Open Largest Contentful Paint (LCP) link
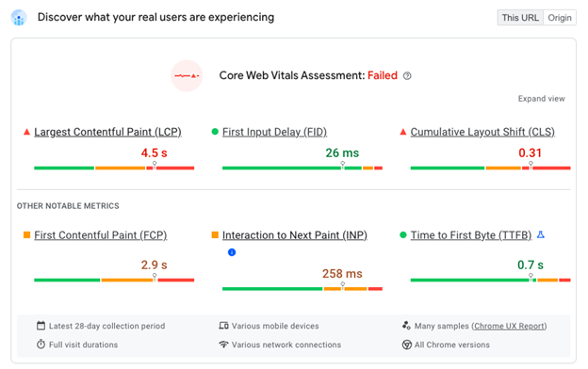This screenshot has width=588, height=369. pyautogui.click(x=108, y=132)
